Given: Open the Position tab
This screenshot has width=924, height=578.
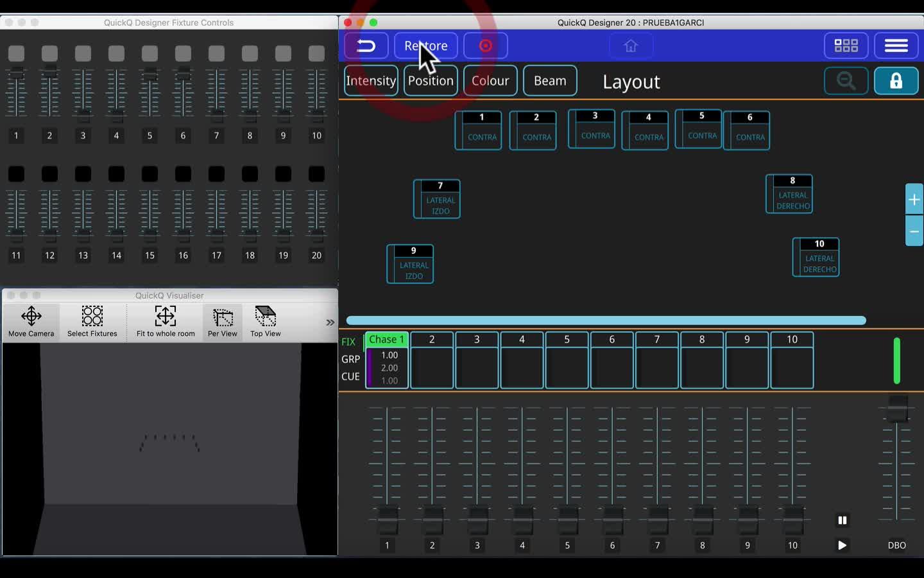Looking at the screenshot, I should 431,81.
